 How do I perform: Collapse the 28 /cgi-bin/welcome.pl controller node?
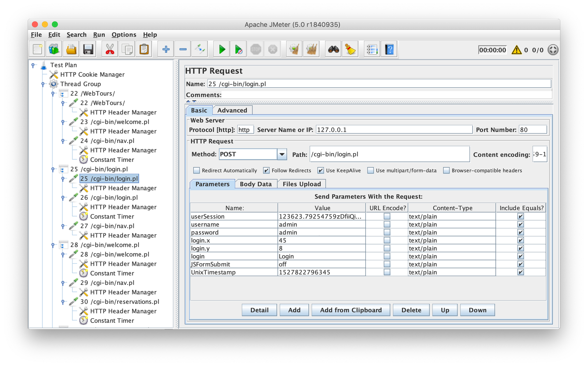(53, 245)
